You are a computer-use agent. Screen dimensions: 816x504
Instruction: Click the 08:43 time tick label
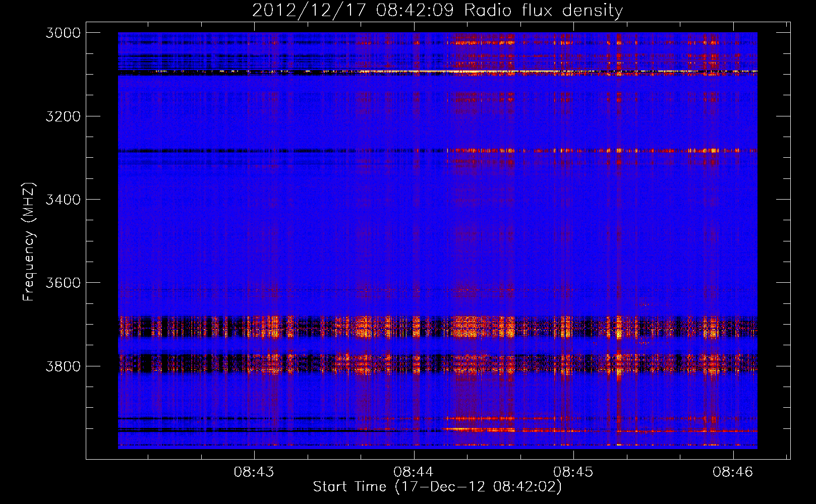tap(254, 472)
